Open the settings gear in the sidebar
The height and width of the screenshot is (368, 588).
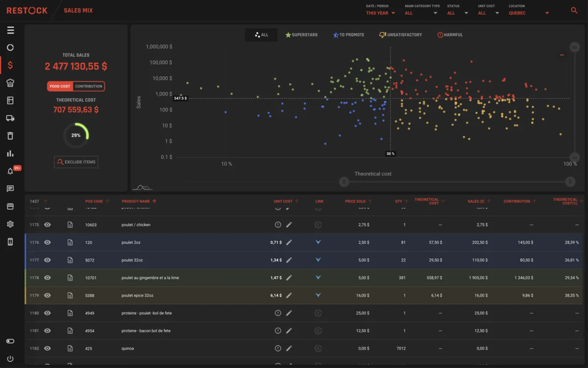pyautogui.click(x=10, y=224)
